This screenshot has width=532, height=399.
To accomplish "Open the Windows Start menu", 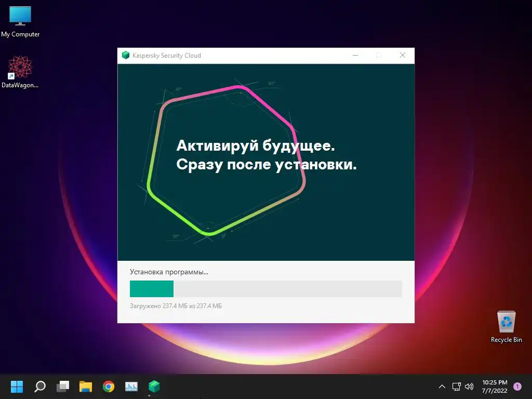I will tap(17, 386).
